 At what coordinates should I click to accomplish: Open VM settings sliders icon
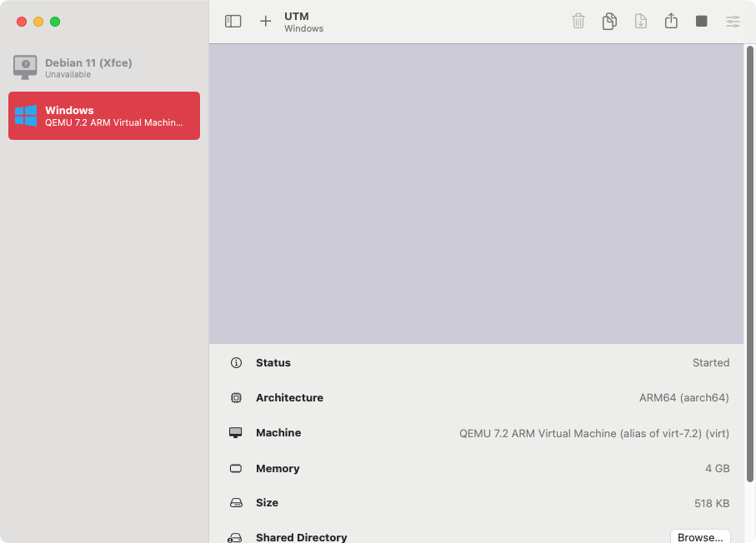pyautogui.click(x=733, y=22)
